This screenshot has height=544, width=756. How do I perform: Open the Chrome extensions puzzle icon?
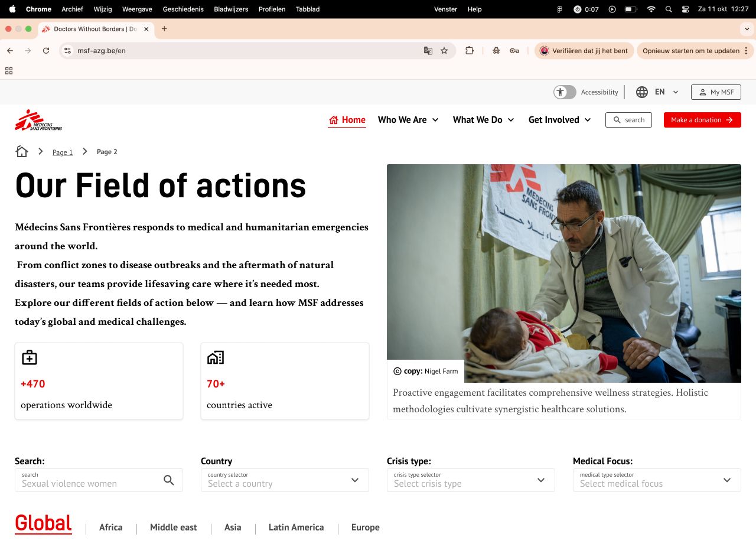470,51
